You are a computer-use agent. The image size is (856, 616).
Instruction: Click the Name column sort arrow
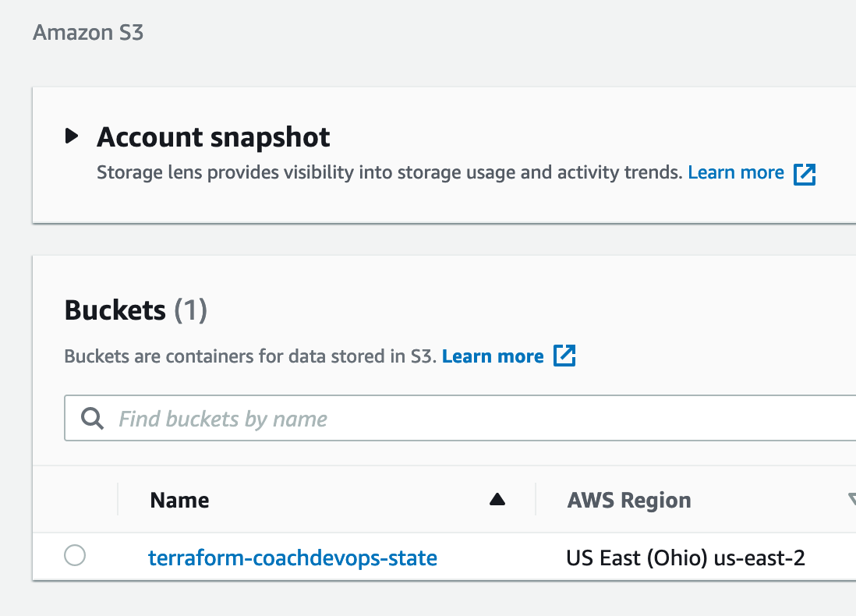pos(497,500)
